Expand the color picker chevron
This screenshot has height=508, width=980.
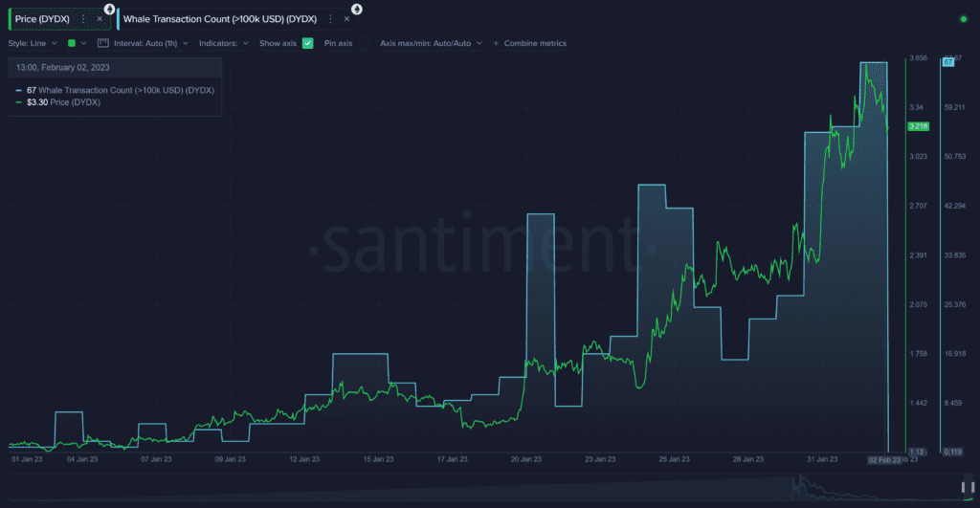[84, 43]
